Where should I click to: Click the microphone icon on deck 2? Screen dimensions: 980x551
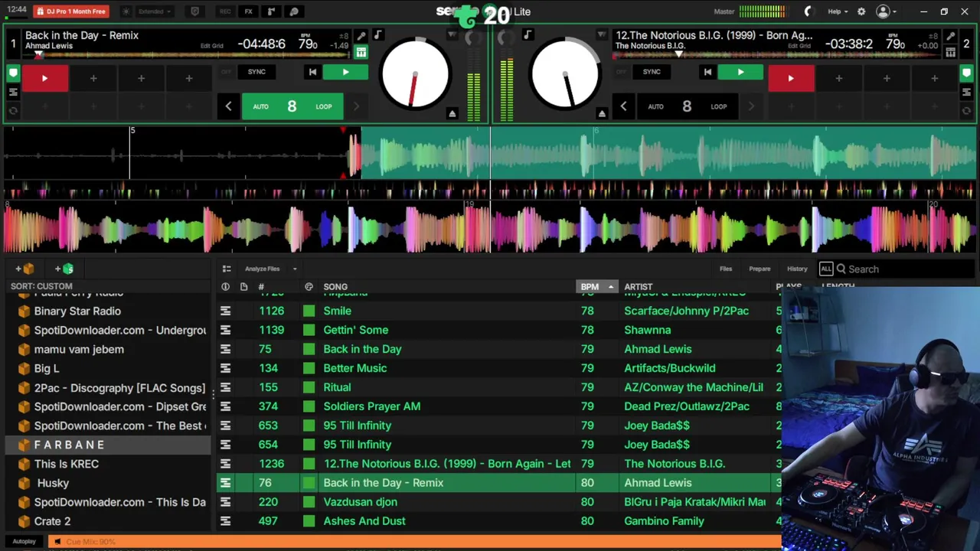950,35
